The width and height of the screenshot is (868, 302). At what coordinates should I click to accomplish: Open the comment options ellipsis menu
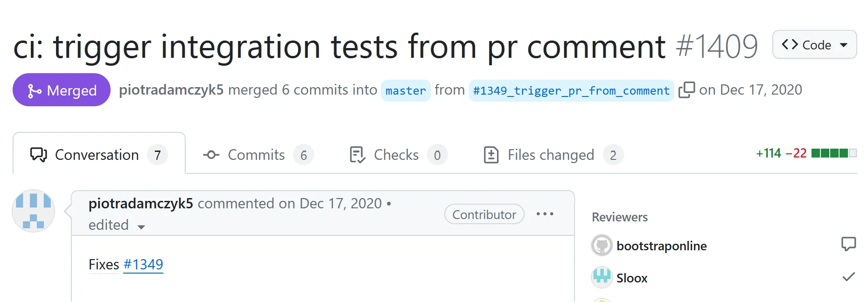tap(545, 214)
